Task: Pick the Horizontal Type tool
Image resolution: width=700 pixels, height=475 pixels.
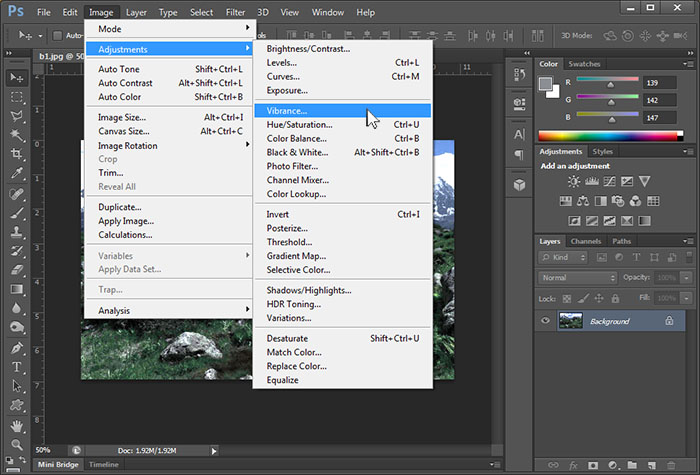Action: [x=17, y=367]
